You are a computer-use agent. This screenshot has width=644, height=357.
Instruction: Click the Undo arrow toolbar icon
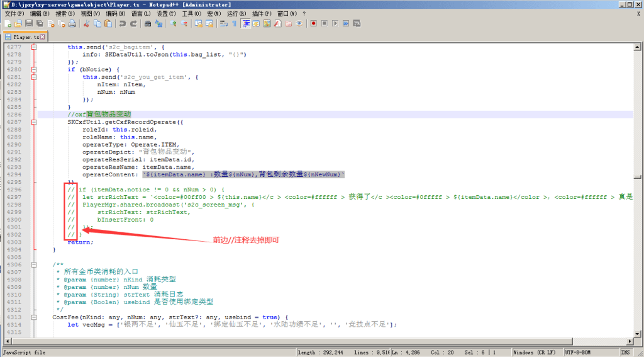pos(122,24)
